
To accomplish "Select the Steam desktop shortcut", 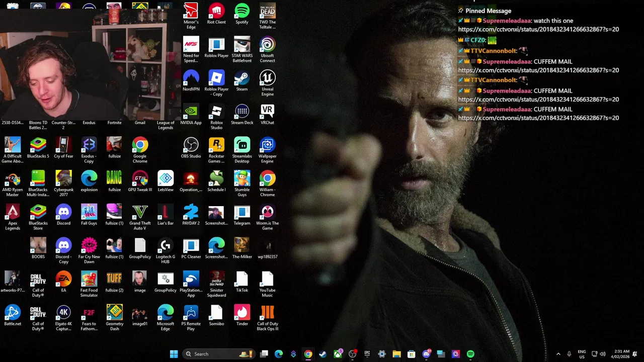I will pos(242,80).
